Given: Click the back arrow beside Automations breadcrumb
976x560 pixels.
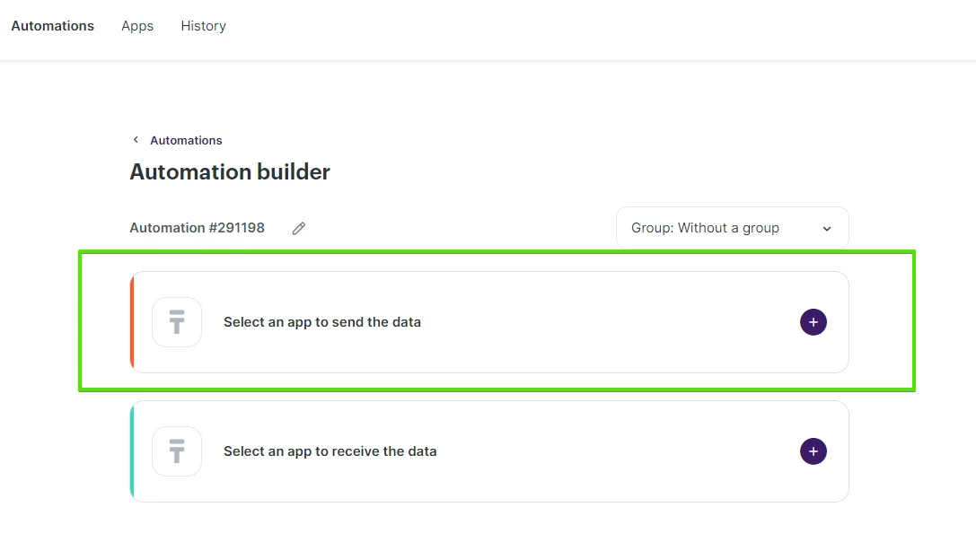Looking at the screenshot, I should click(x=136, y=140).
